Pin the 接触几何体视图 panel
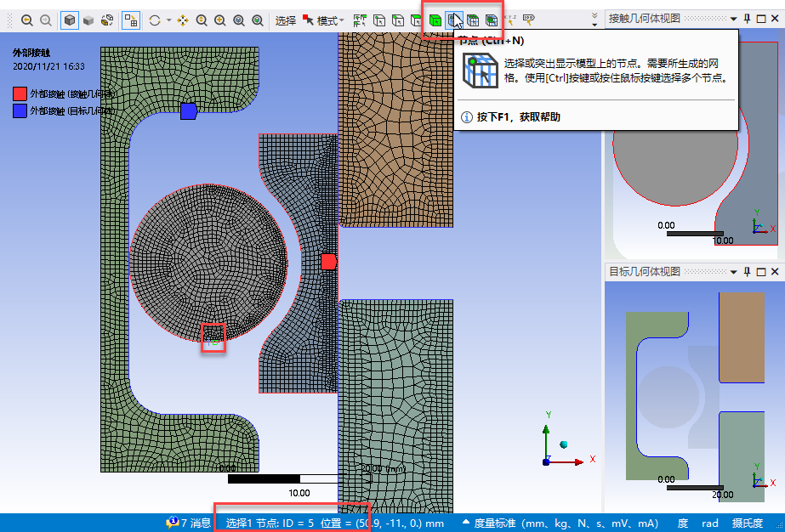785x532 pixels. pos(747,19)
